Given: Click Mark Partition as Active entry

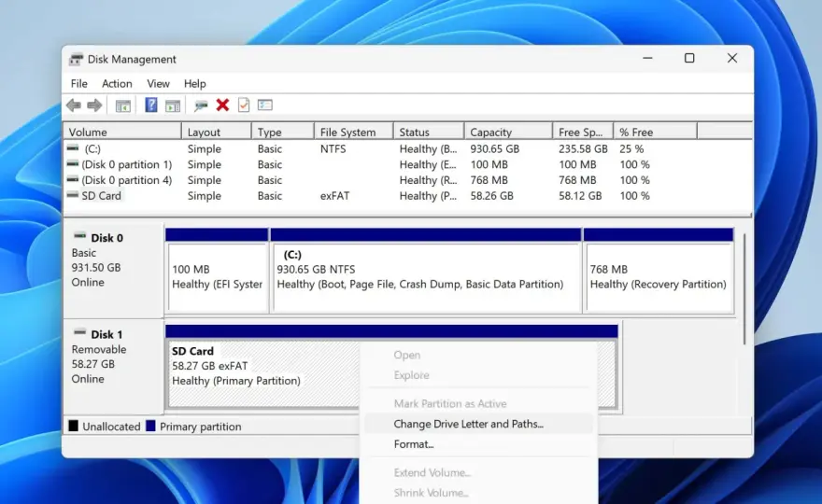Looking at the screenshot, I should 478,404.
